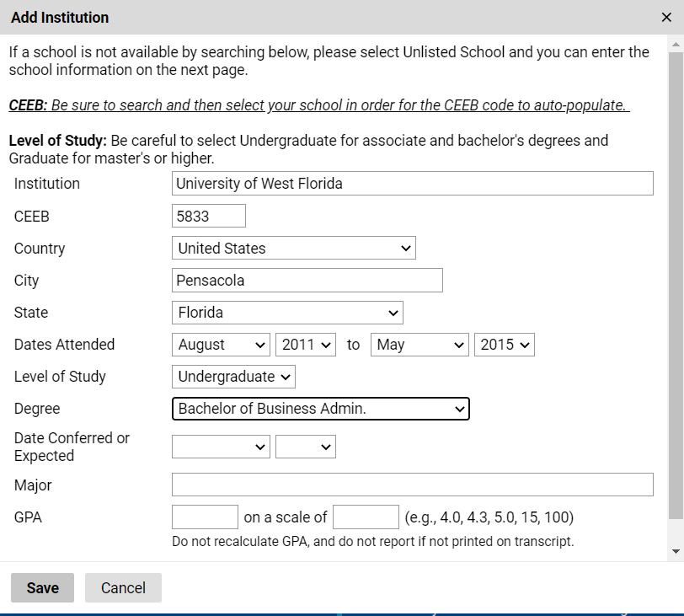Click the CEEB code field

click(209, 216)
